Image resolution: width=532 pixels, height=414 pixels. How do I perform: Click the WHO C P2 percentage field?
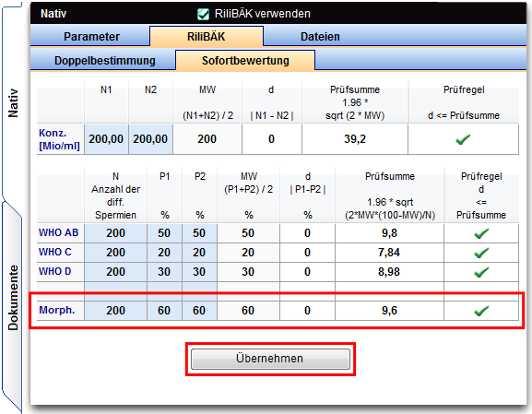pyautogui.click(x=199, y=253)
